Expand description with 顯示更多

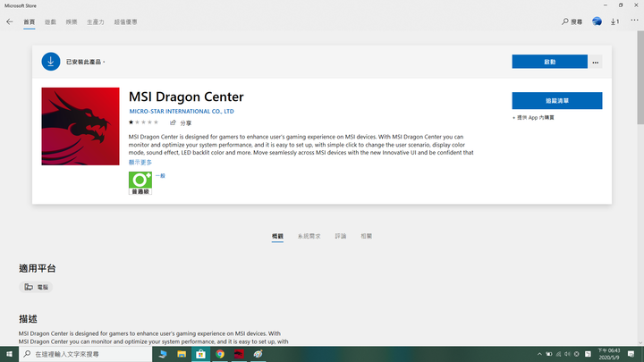tap(140, 162)
